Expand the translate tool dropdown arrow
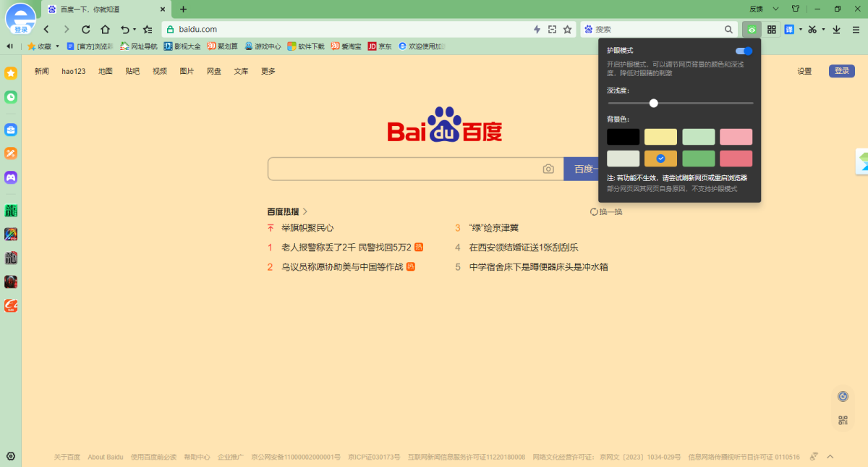 coord(801,29)
